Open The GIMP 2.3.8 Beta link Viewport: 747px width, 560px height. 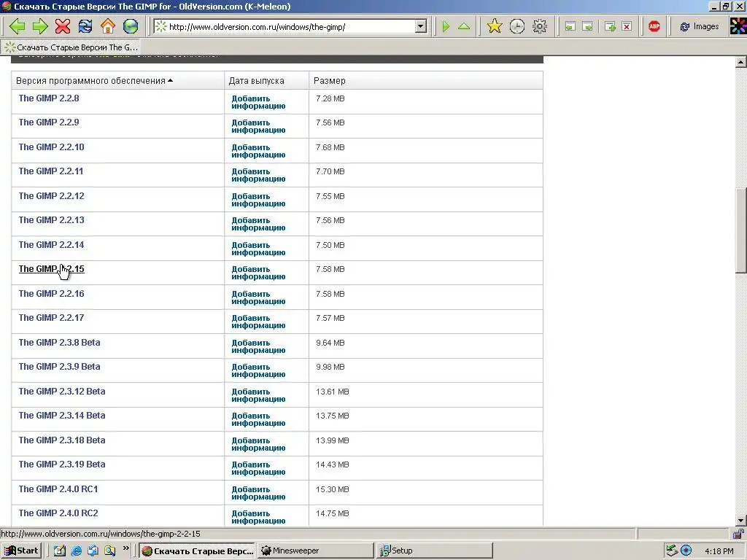point(60,343)
